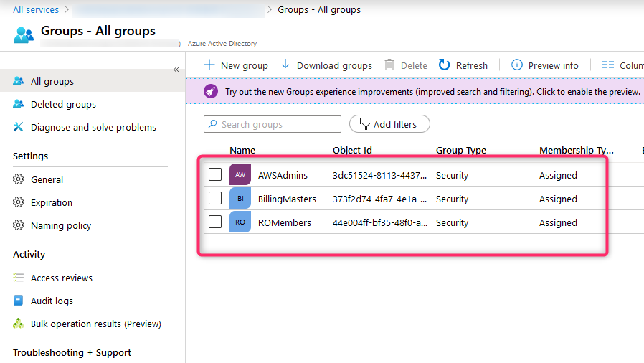Sort by the Name column header

[x=242, y=150]
